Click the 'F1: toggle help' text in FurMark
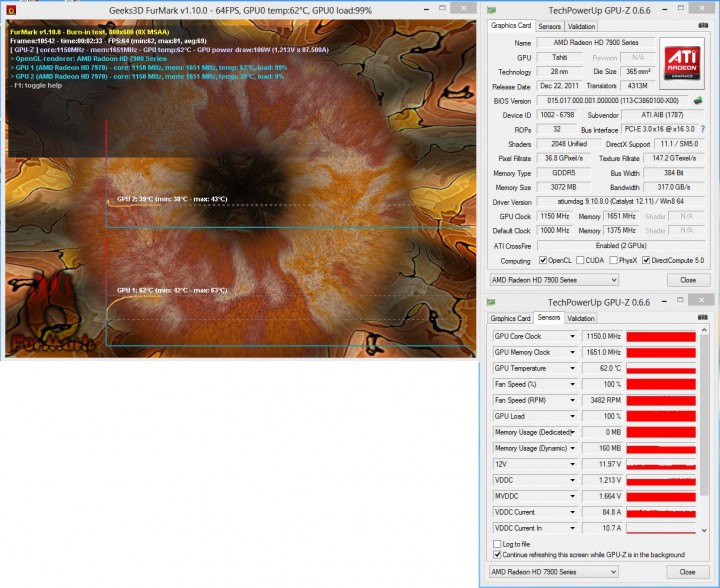The width and height of the screenshot is (720, 588). [36, 85]
